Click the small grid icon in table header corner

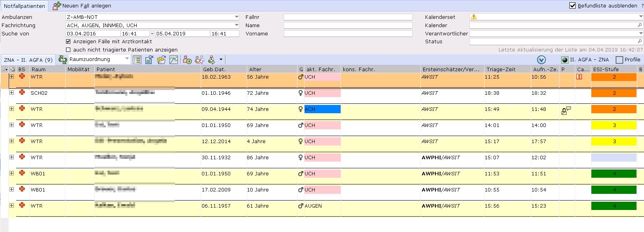click(x=13, y=69)
